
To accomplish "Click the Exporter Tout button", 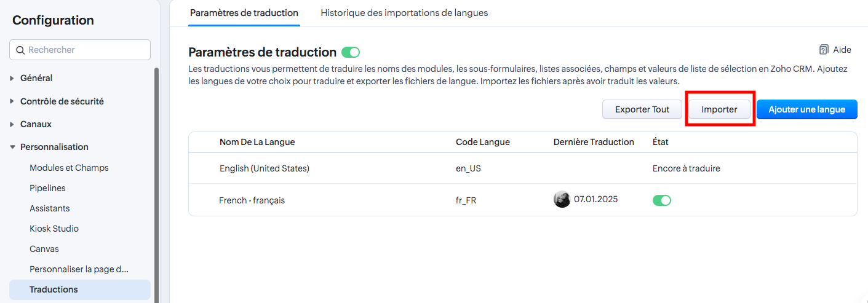I will tap(642, 109).
